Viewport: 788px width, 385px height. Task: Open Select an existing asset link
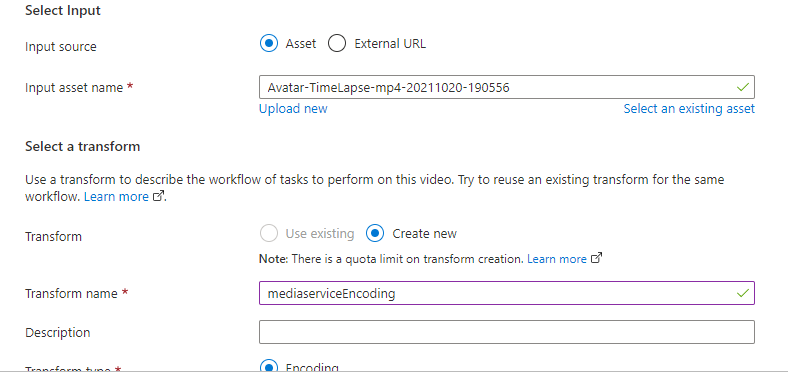pyautogui.click(x=689, y=109)
